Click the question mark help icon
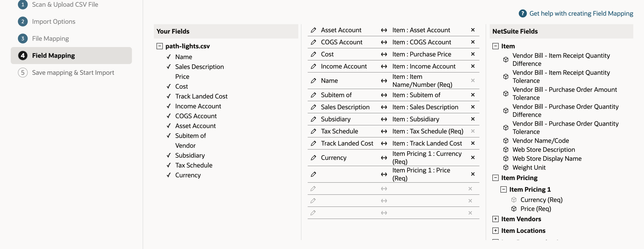Screen dimensions: 644x249 [x=523, y=13]
